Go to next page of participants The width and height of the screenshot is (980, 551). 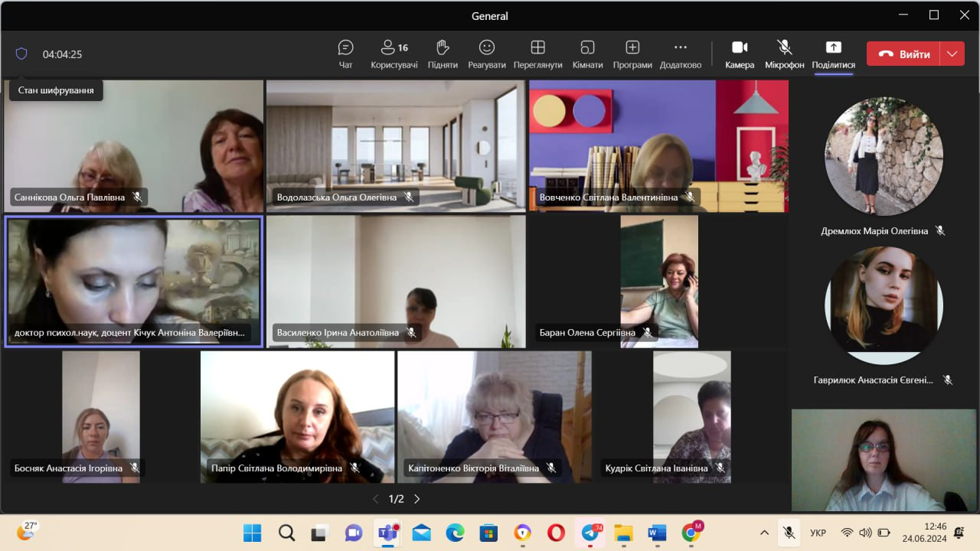pos(417,499)
